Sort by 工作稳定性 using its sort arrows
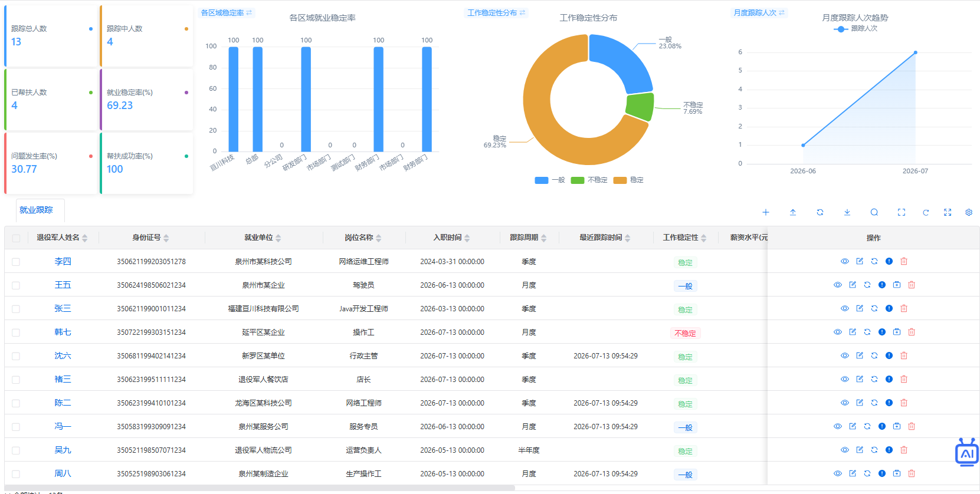The height and width of the screenshot is (494, 980). coord(704,238)
